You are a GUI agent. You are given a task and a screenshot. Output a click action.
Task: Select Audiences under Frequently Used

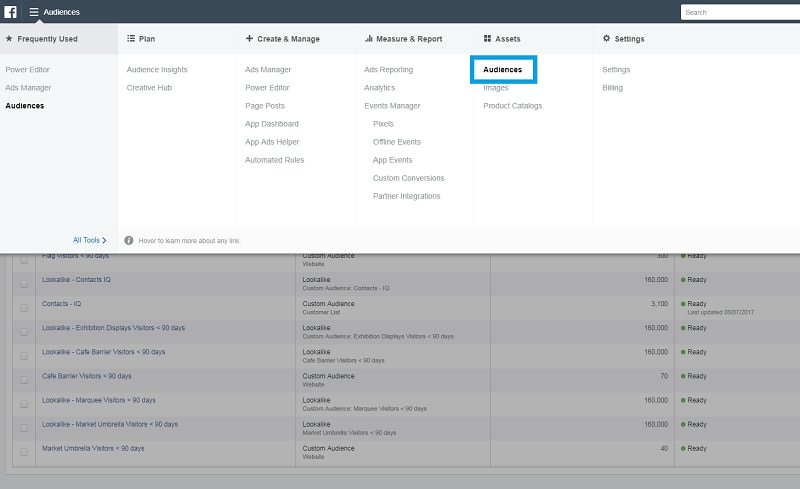coord(24,106)
